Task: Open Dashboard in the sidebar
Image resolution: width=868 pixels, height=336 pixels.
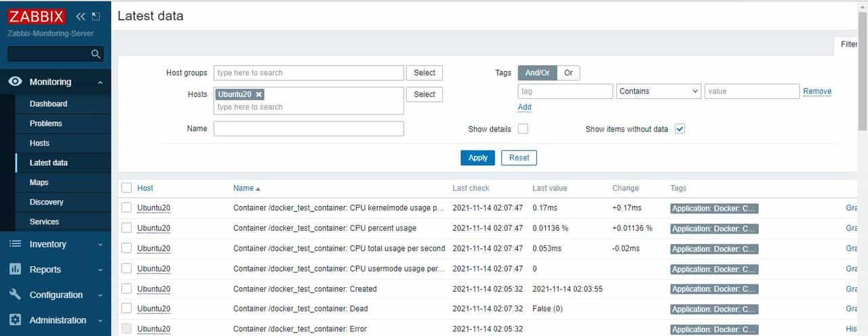Action: pos(48,104)
